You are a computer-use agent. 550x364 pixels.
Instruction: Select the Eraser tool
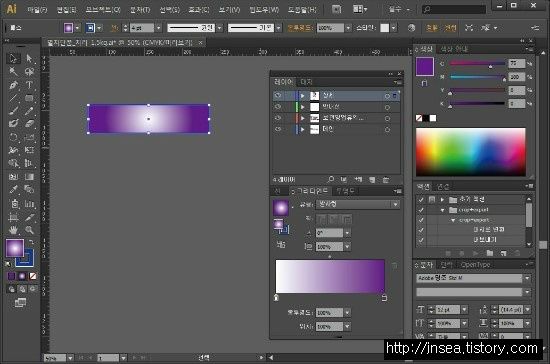coord(29,124)
